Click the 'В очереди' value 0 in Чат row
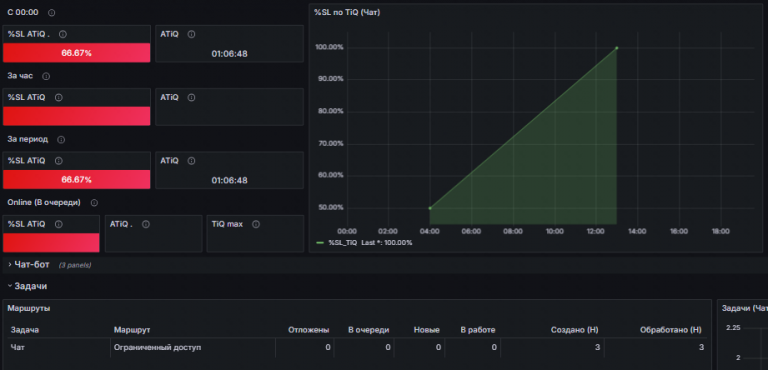This screenshot has height=370, width=768. point(387,347)
